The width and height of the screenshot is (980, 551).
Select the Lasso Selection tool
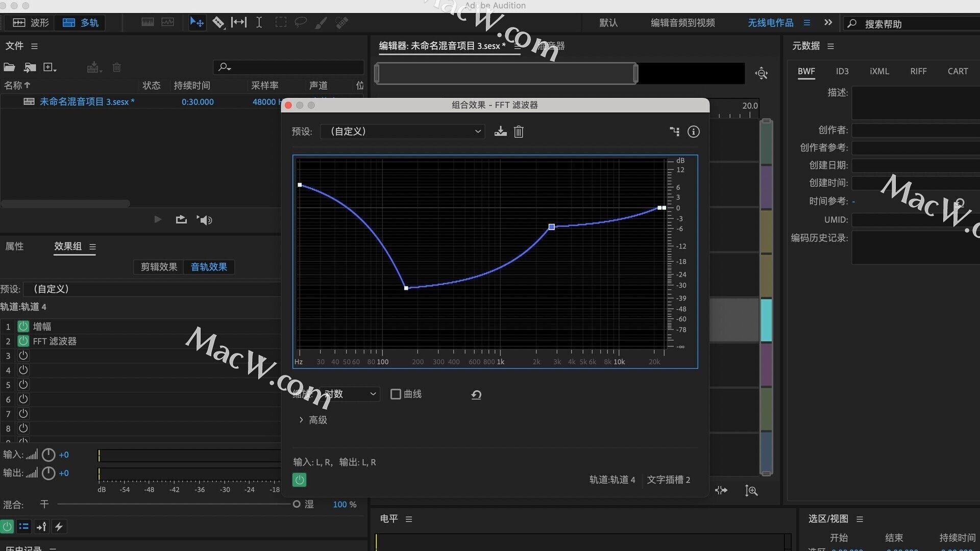click(301, 22)
